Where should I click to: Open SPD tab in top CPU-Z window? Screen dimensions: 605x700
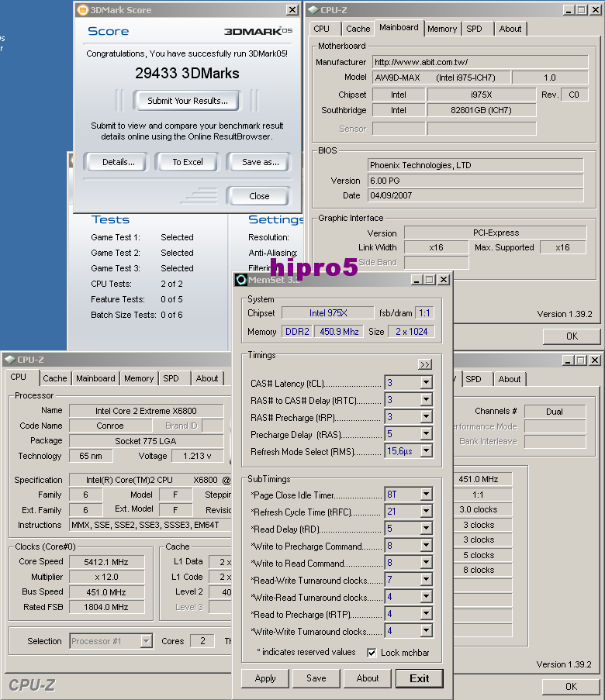click(x=477, y=29)
